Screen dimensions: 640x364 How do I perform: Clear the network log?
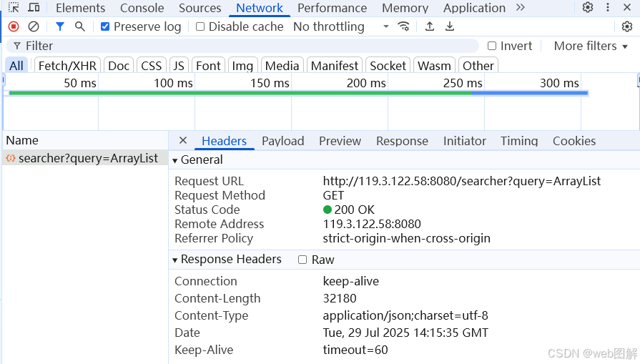(34, 26)
